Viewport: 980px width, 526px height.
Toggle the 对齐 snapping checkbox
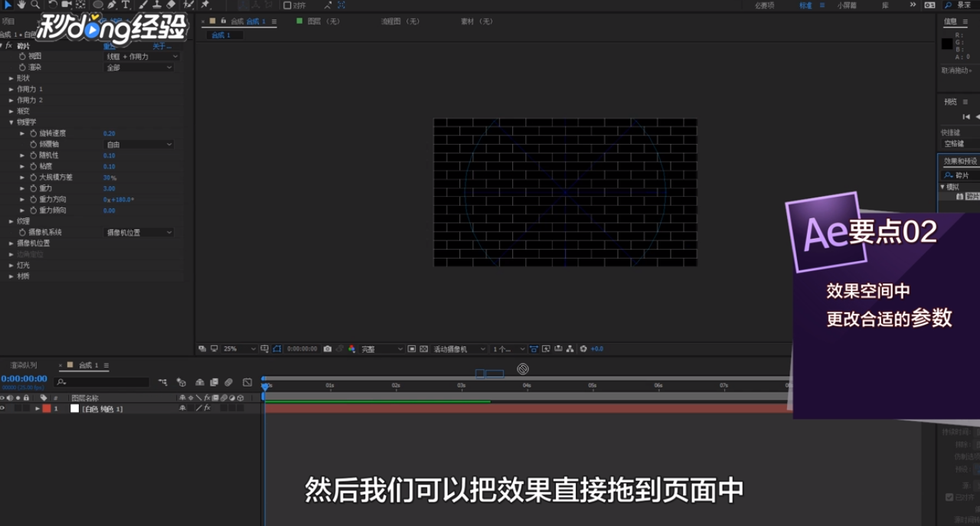point(287,5)
